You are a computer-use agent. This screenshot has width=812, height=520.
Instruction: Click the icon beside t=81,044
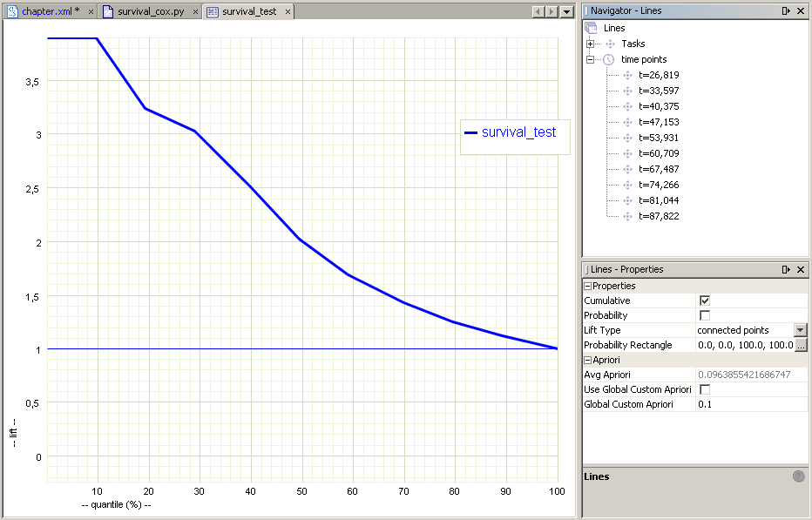coord(627,200)
